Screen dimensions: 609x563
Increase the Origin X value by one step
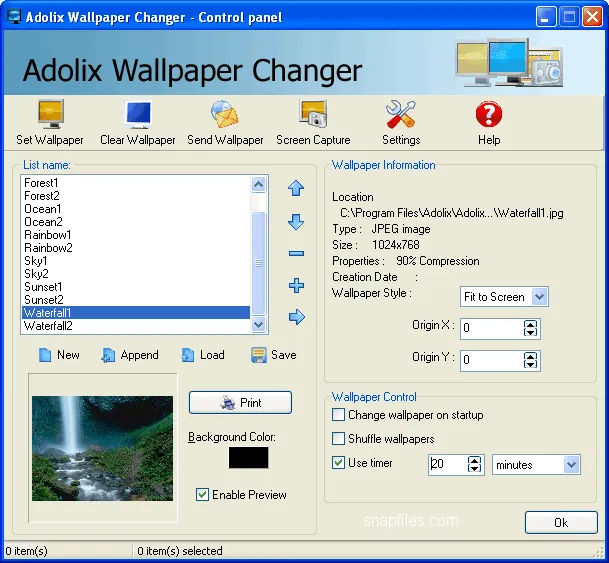click(530, 324)
